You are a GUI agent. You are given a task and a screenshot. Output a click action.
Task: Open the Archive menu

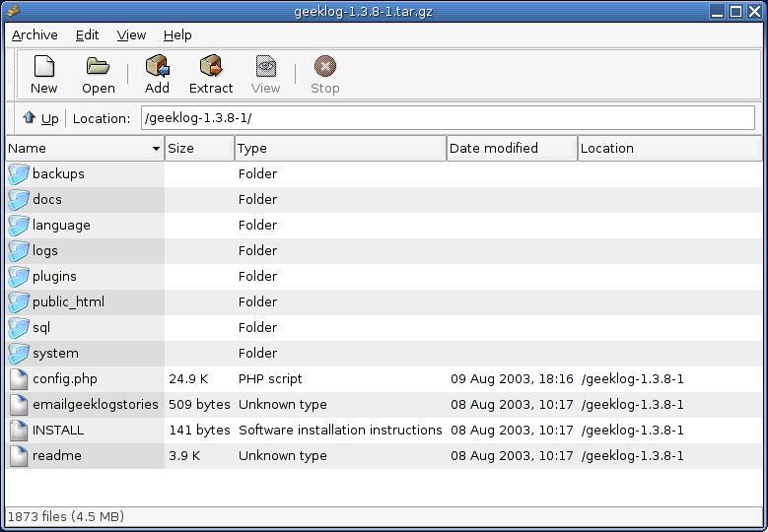(x=35, y=35)
